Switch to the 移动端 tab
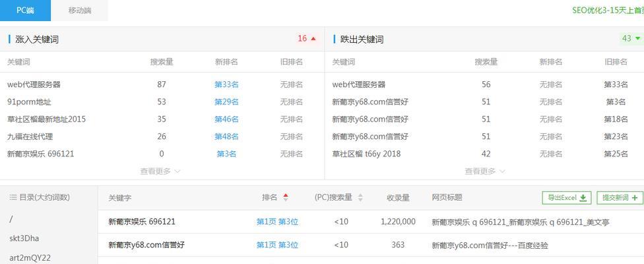The width and height of the screenshot is (644, 264). (80, 11)
